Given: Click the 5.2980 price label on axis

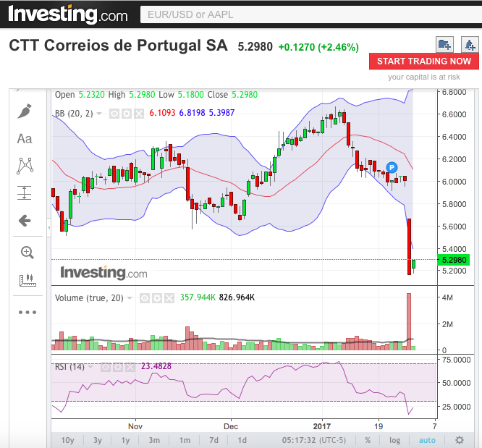Looking at the screenshot, I should pos(454,260).
